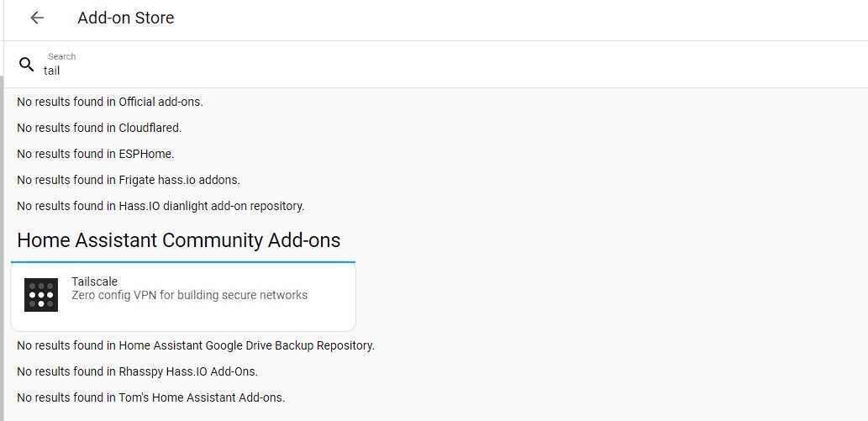Click the Google Drive Backup Repository no-results text
The height and width of the screenshot is (421, 868).
tap(196, 345)
